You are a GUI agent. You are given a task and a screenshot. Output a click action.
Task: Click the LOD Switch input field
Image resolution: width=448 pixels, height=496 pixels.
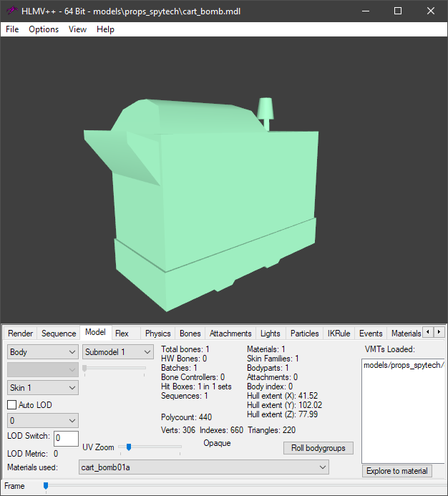66,439
